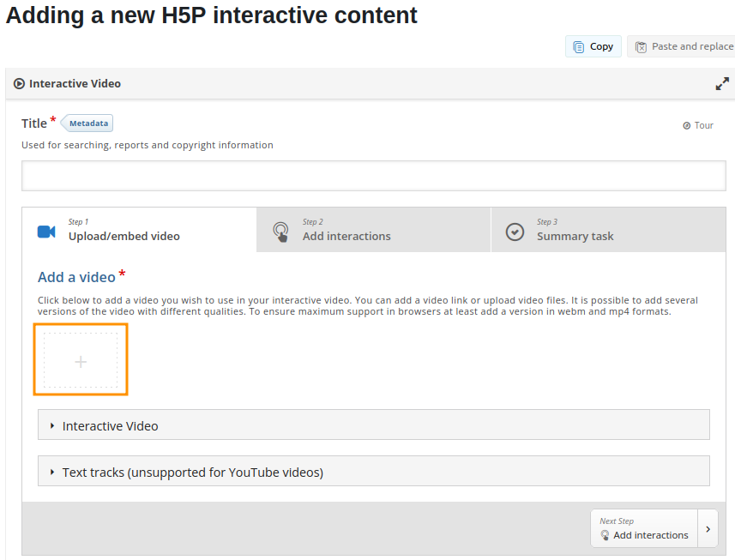The height and width of the screenshot is (560, 735).
Task: Click the Paste and replace button
Action: pos(681,46)
